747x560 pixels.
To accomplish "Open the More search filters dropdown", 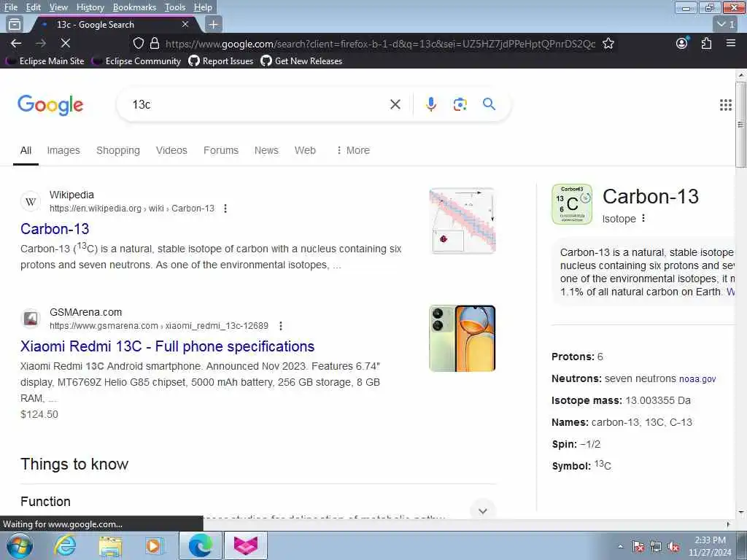I will coord(353,150).
